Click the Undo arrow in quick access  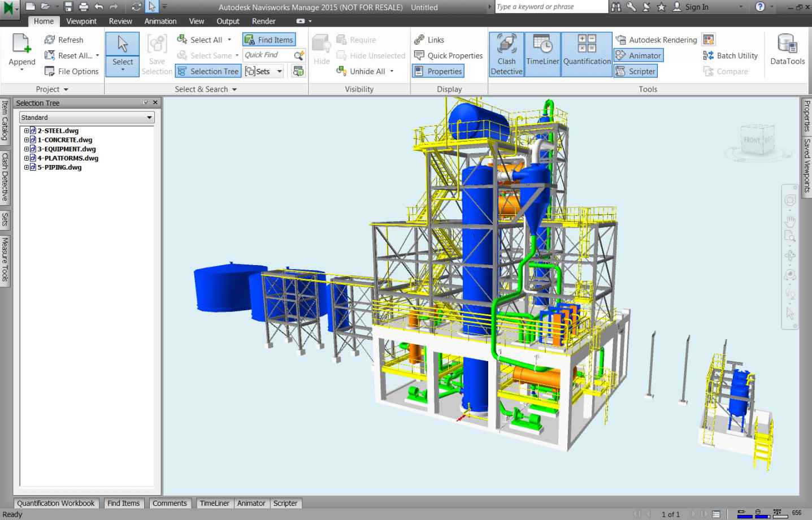coord(99,7)
